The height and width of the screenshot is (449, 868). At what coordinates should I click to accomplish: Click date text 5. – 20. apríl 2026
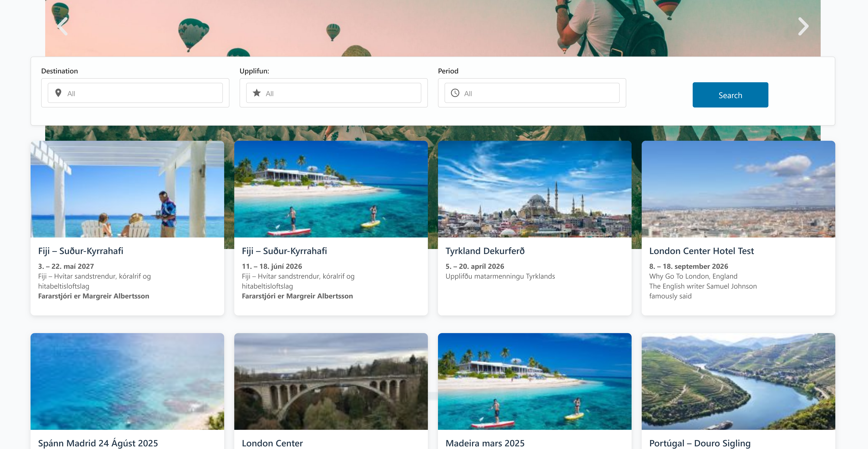475,266
